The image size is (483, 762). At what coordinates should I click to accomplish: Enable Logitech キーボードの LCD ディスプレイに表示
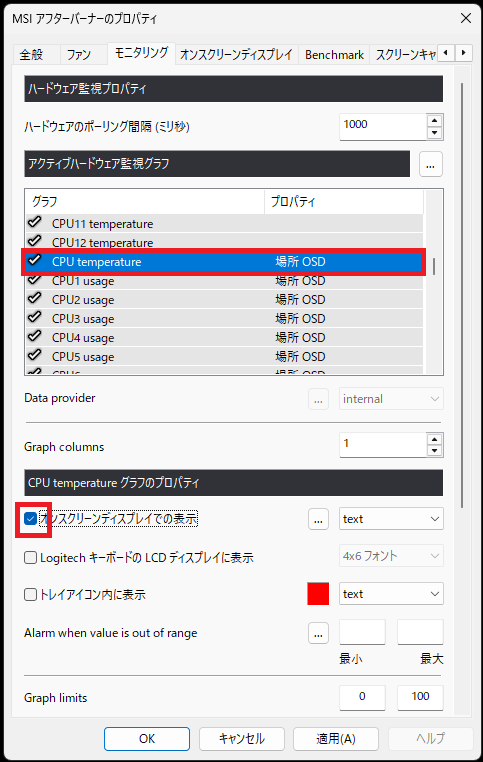click(x=31, y=557)
